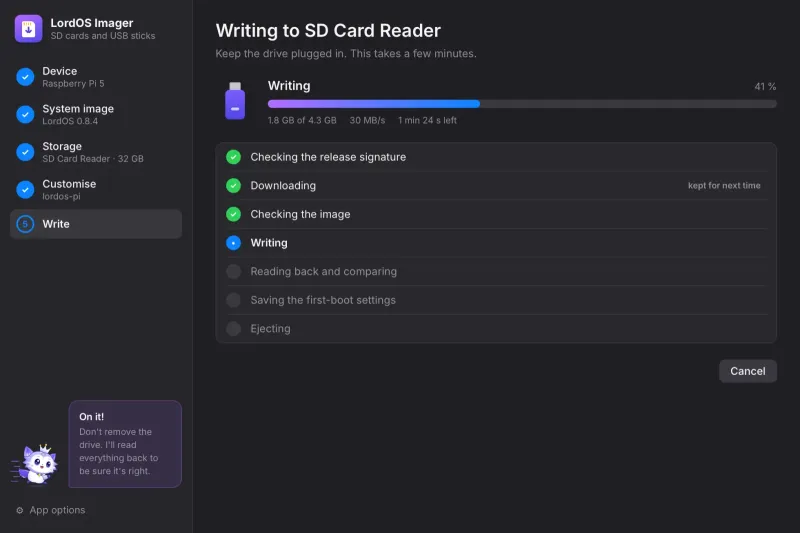Click the 'lordos-pi' hostname label

(x=61, y=196)
